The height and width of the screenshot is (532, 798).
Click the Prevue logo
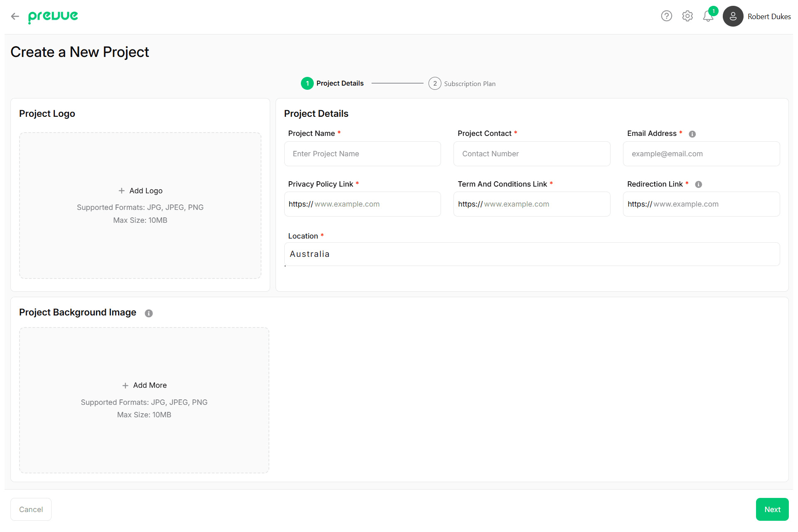53,17
